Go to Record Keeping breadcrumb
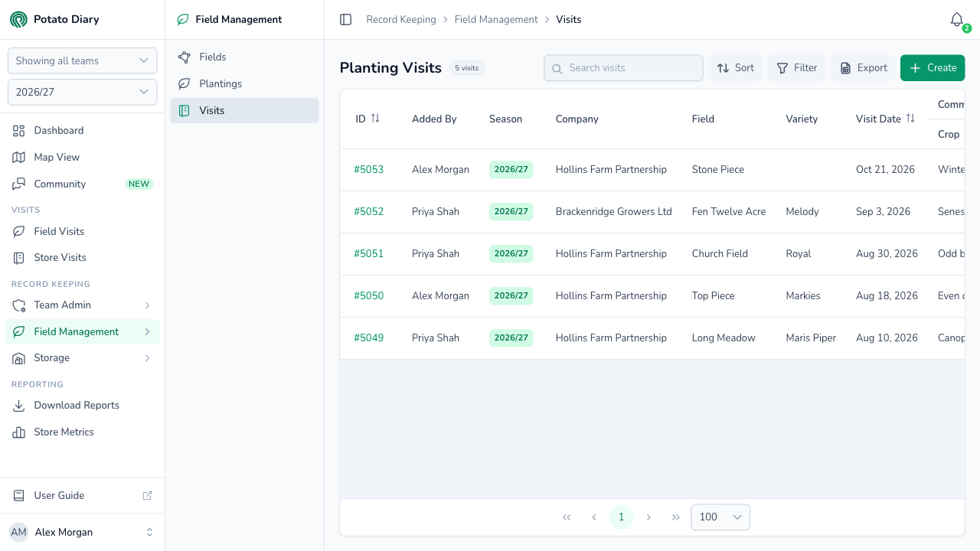Screen dimensions: 980x551 (x=401, y=19)
